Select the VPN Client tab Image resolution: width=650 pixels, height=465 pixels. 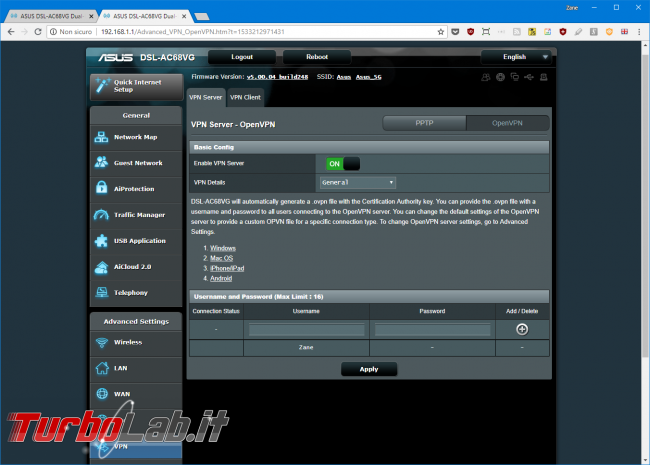(245, 98)
